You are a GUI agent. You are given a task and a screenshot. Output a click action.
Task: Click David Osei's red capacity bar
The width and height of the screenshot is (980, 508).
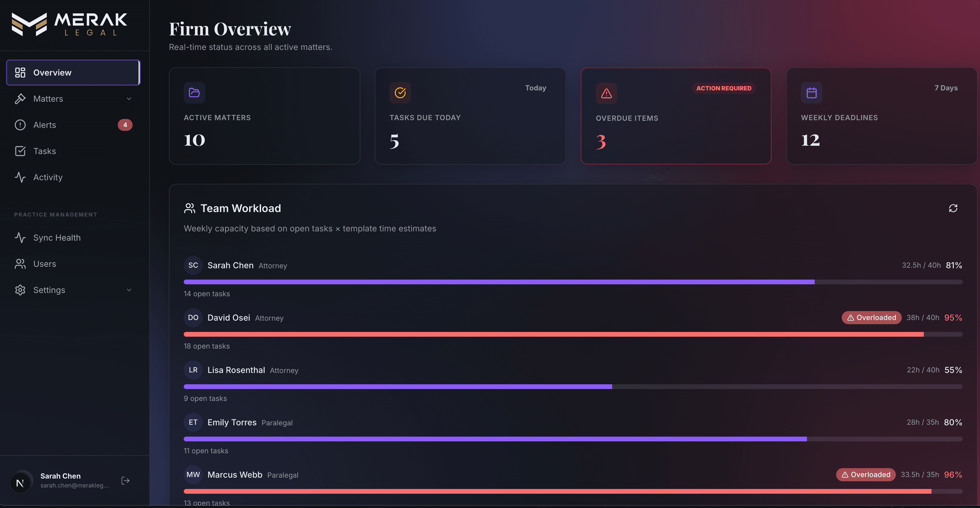(573, 334)
